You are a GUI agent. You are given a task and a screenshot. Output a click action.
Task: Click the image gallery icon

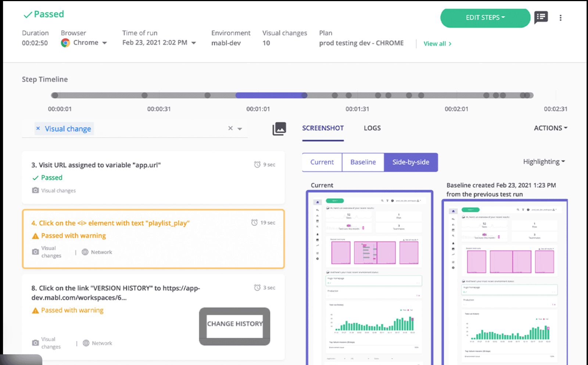(279, 129)
